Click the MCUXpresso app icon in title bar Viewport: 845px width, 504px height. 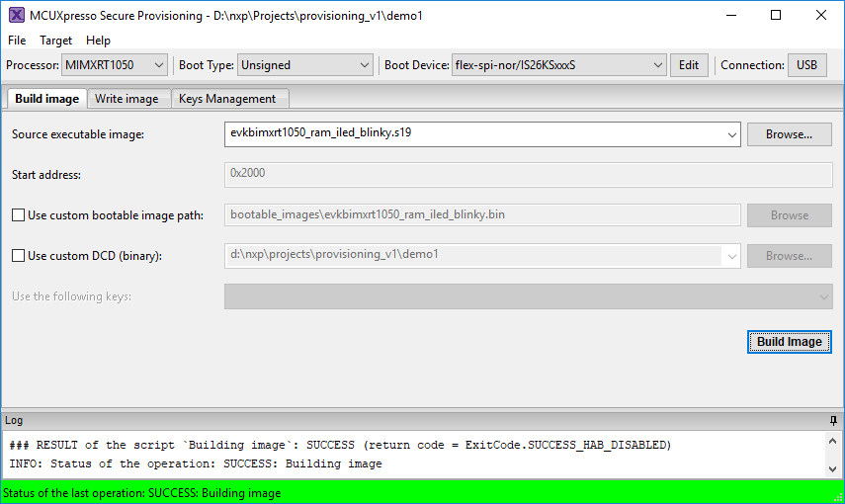click(x=17, y=15)
